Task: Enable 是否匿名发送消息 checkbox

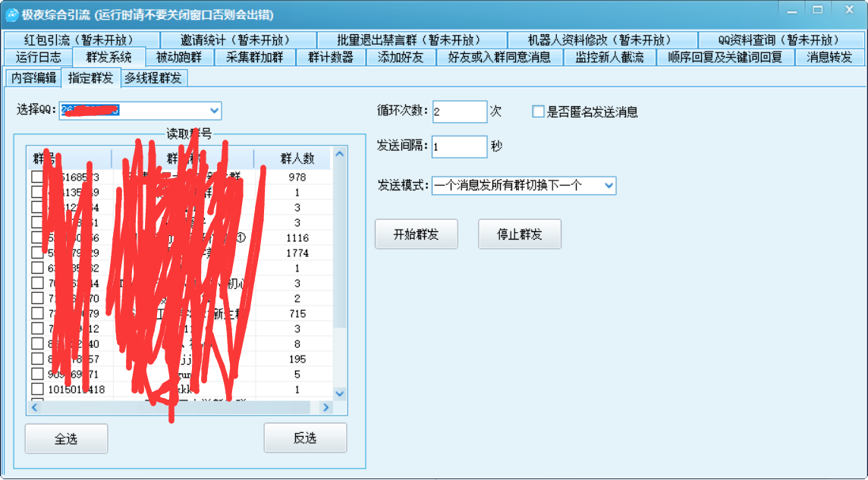Action: (538, 111)
